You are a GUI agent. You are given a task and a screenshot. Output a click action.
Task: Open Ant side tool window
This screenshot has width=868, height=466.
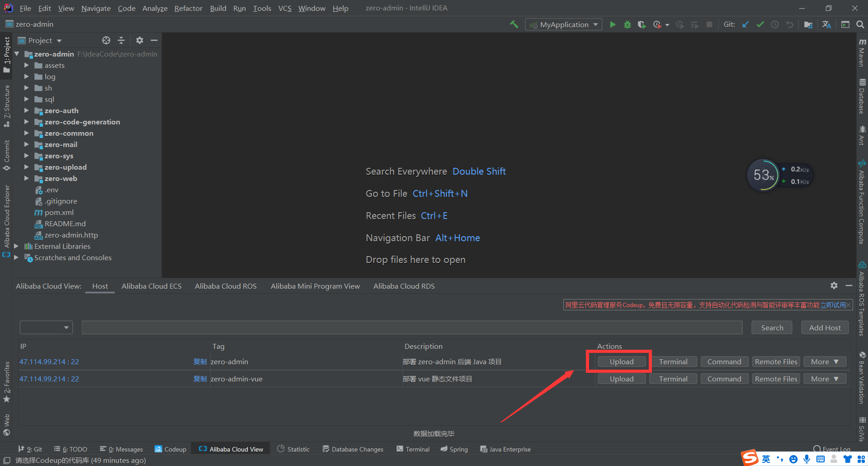tap(862, 136)
